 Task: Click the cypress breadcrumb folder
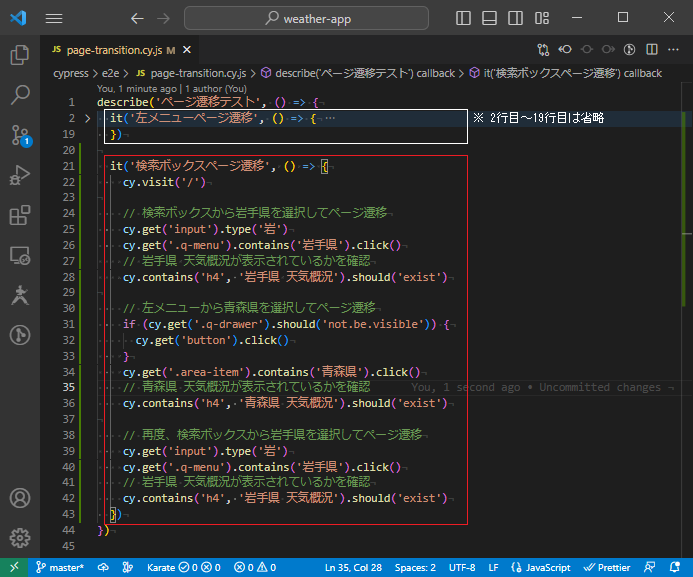click(71, 73)
